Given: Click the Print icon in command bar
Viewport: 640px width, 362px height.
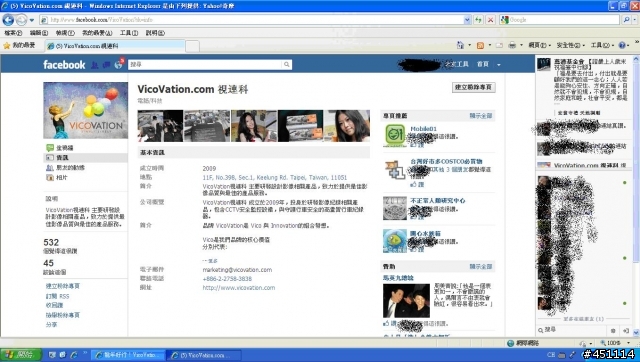Looking at the screenshot, I should pos(512,45).
